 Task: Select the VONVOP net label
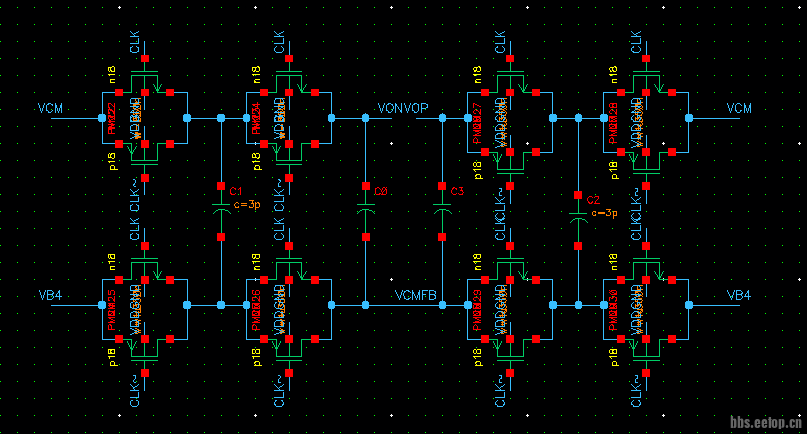tap(403, 108)
